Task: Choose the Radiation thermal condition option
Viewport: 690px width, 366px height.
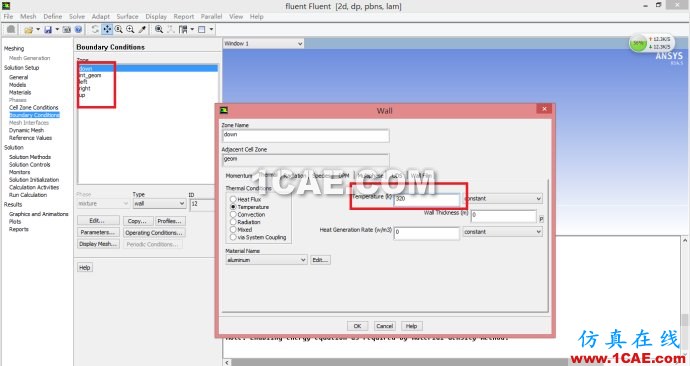Action: 233,222
